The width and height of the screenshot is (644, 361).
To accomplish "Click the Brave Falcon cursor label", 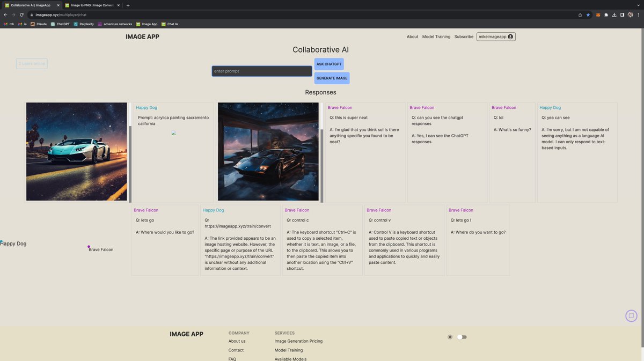I will click(101, 250).
